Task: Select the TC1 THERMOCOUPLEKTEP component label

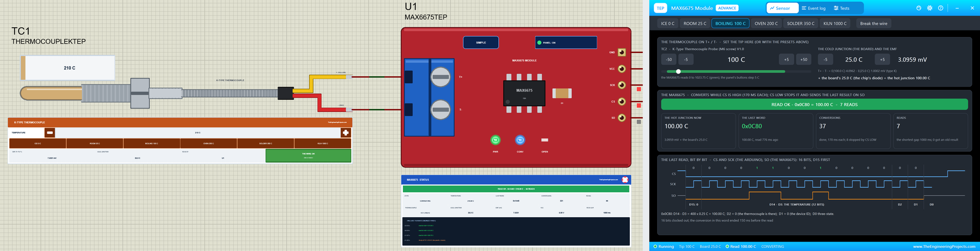Action: click(48, 36)
